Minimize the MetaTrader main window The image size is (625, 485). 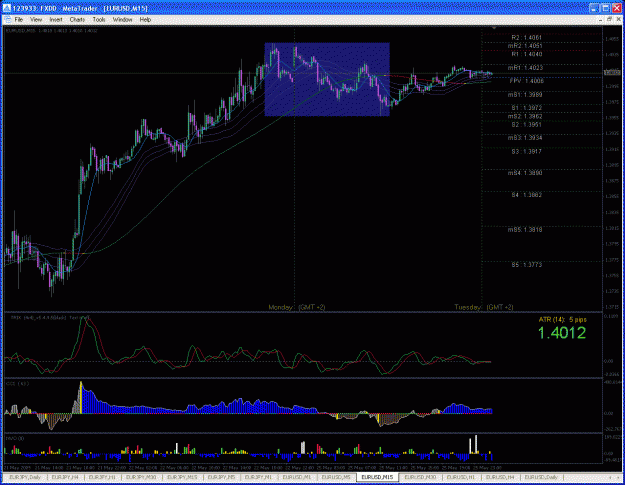[x=595, y=8]
